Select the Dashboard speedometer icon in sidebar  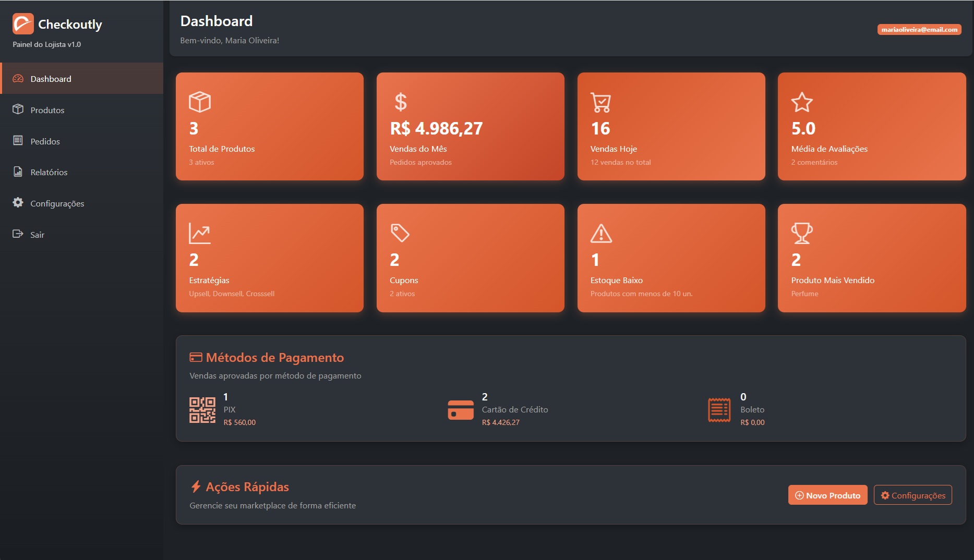click(x=17, y=78)
